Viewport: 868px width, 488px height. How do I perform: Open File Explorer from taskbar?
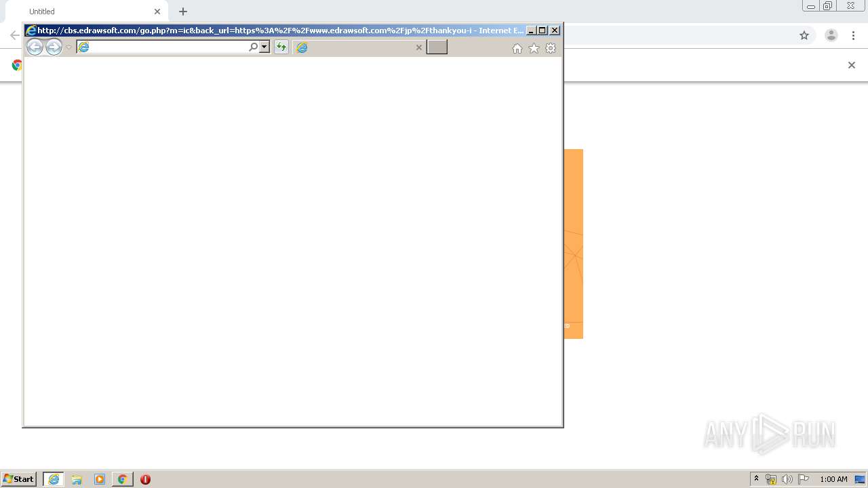pyautogui.click(x=77, y=479)
